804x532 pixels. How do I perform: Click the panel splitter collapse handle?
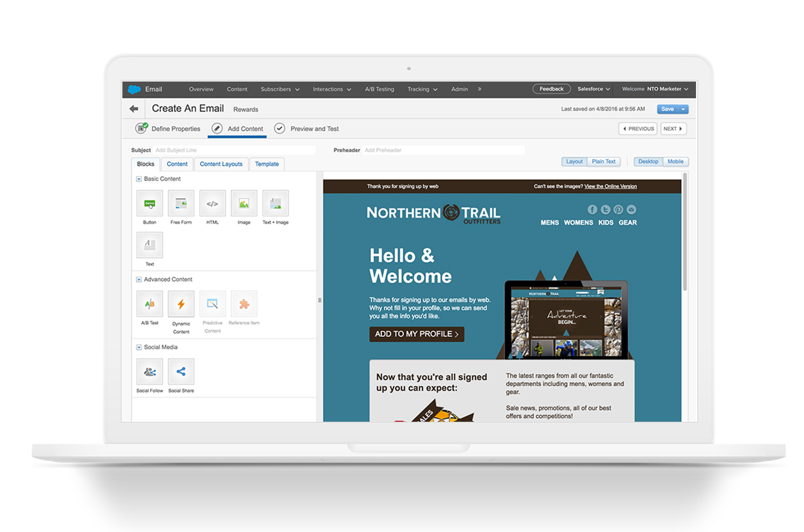(x=320, y=300)
